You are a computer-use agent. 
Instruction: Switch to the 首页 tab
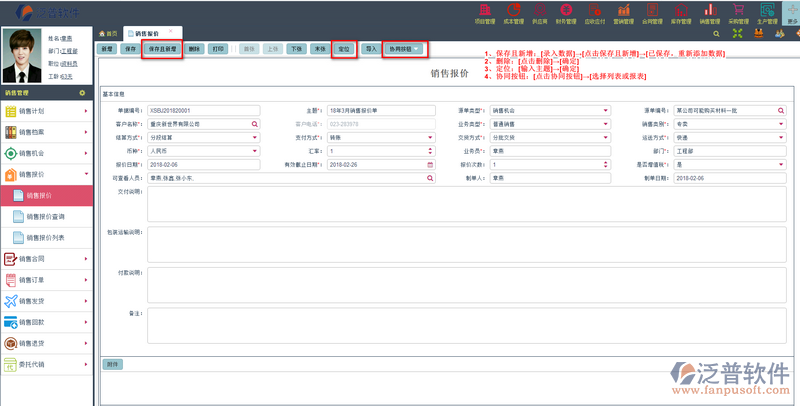pos(108,34)
